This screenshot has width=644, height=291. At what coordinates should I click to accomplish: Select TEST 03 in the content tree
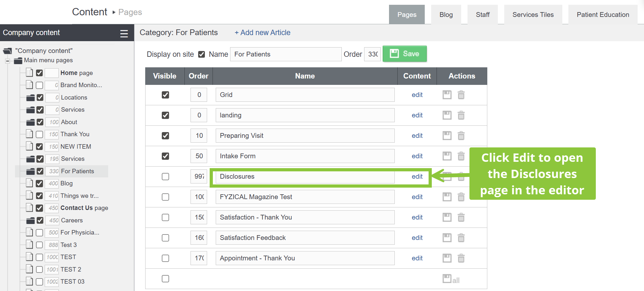tap(72, 282)
